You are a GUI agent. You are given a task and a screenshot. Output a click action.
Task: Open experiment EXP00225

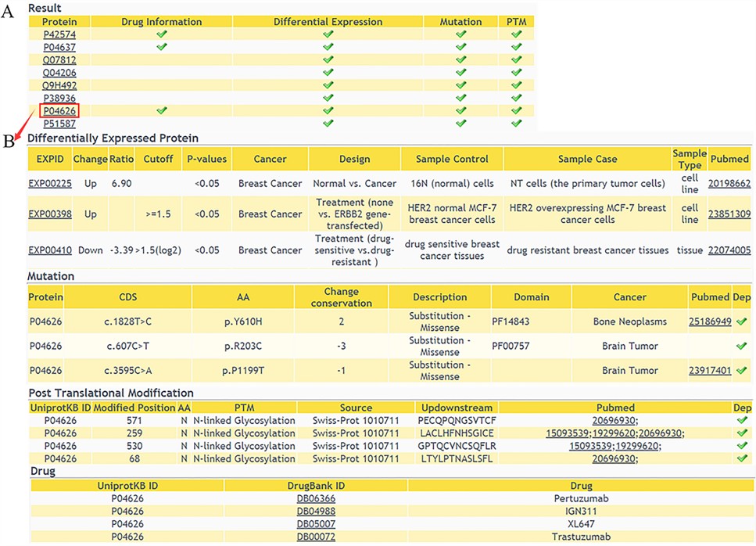[x=50, y=184]
